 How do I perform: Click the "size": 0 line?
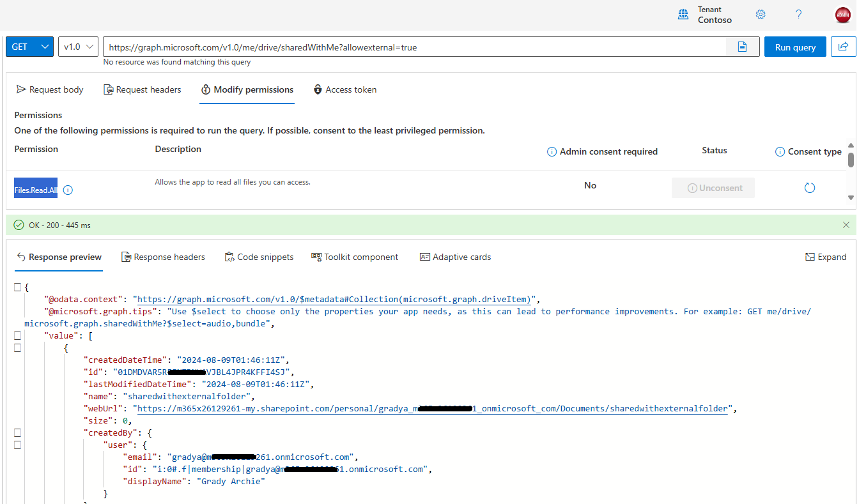click(108, 420)
